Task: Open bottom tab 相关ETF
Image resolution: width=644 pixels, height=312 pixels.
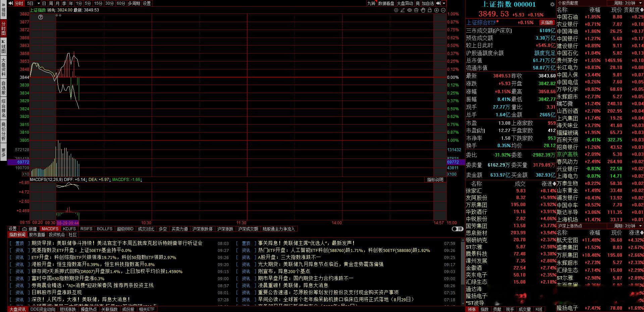Action: [x=147, y=309]
